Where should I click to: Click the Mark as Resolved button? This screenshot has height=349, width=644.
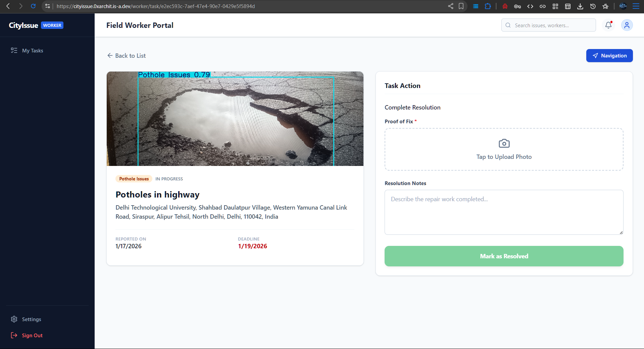pos(504,256)
